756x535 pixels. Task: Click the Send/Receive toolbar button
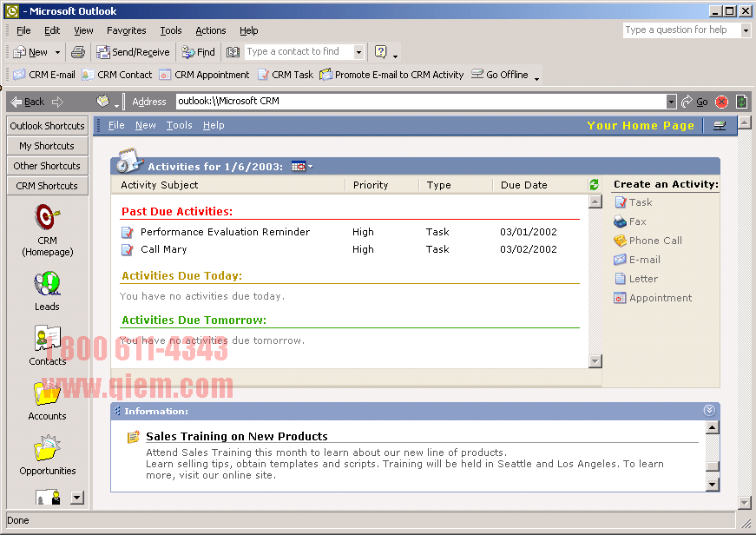(x=133, y=52)
